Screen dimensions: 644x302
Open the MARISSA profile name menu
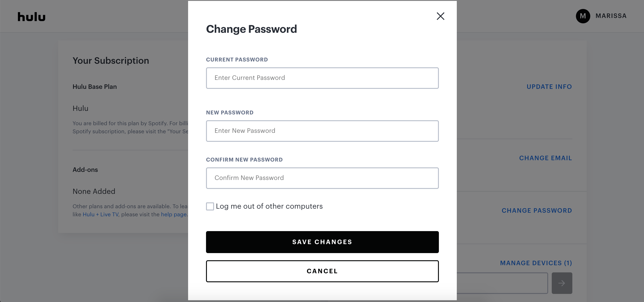[x=611, y=16]
